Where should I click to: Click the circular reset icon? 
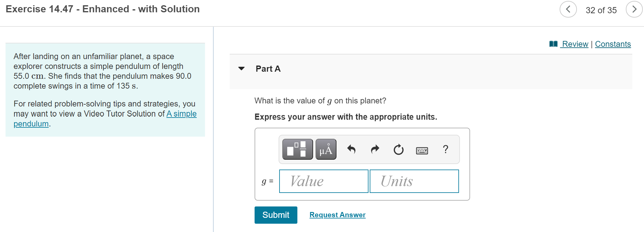398,150
